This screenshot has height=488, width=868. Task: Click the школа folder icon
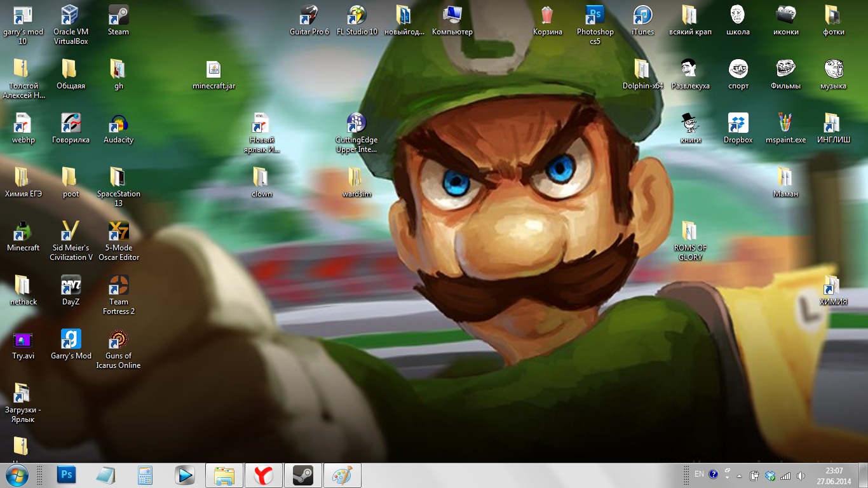click(738, 20)
